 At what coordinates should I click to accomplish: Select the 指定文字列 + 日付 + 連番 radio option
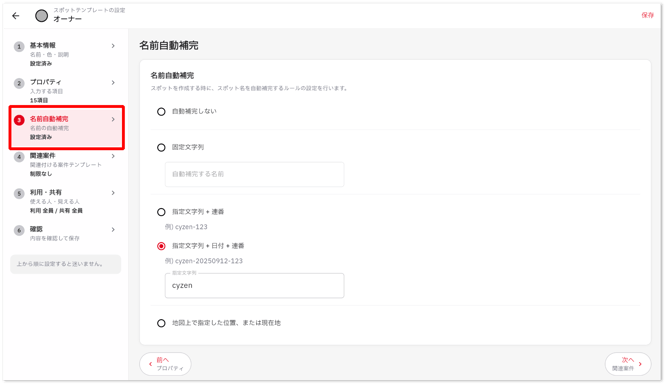click(x=161, y=246)
